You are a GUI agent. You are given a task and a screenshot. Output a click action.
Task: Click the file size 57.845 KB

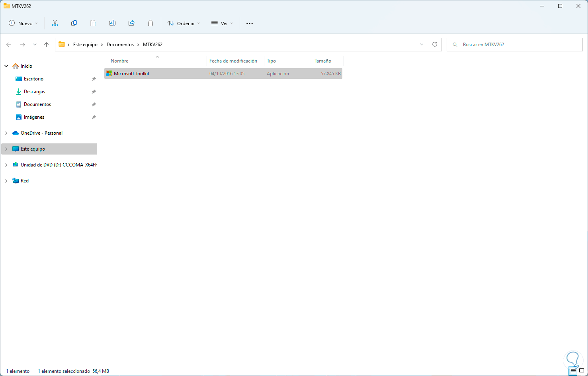pos(331,74)
